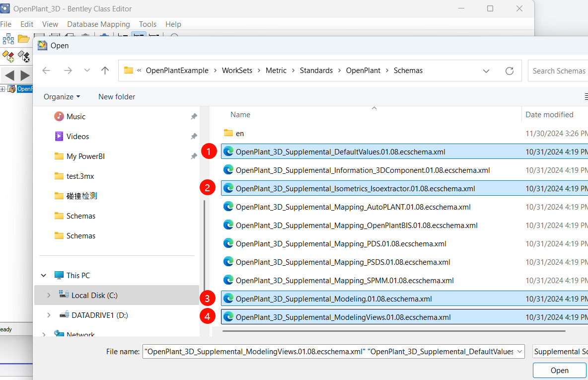Click the Search Schemas box

[559, 71]
